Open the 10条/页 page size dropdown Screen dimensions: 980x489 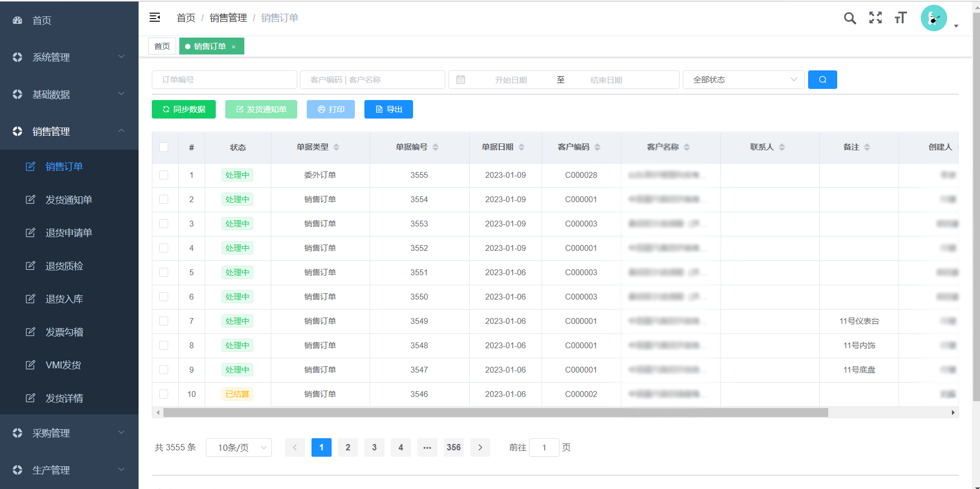[x=239, y=448]
